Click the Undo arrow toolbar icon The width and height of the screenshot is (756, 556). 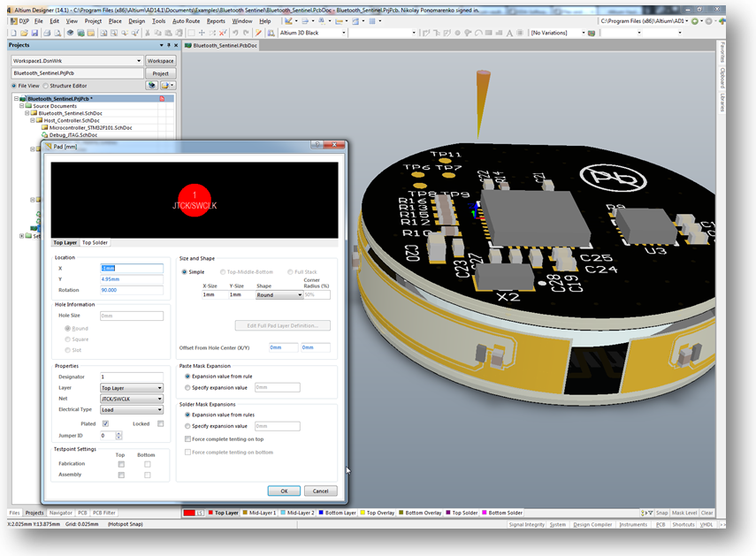(x=235, y=33)
